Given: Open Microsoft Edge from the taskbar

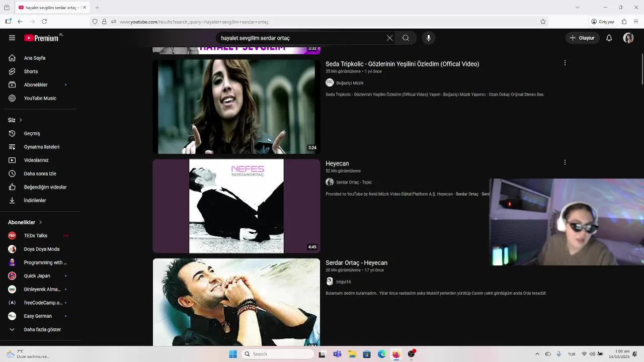Looking at the screenshot, I should [381, 354].
